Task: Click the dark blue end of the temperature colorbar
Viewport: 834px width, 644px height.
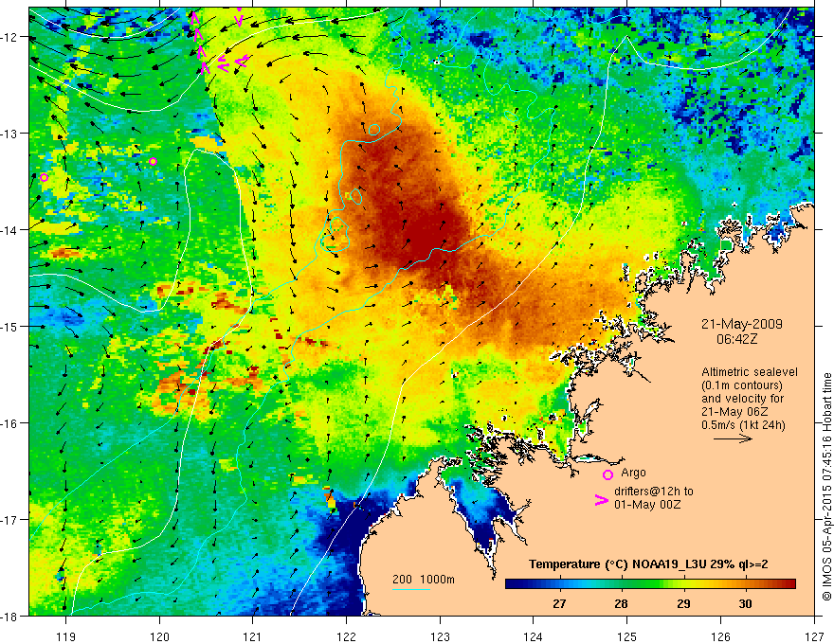Action: tap(514, 584)
